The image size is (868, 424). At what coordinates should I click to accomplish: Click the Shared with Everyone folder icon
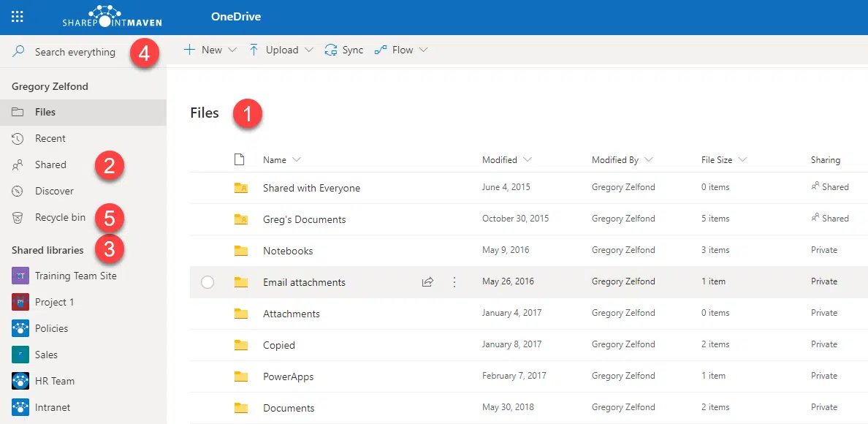(x=241, y=188)
